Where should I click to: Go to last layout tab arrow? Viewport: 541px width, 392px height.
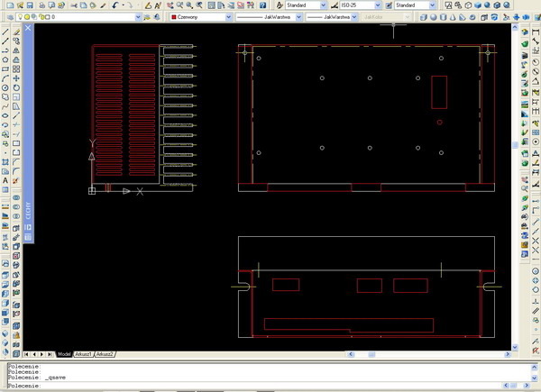click(x=50, y=354)
